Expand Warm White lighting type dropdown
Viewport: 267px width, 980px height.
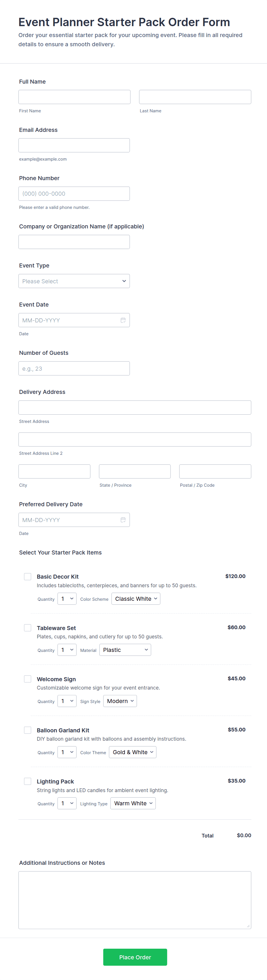133,803
